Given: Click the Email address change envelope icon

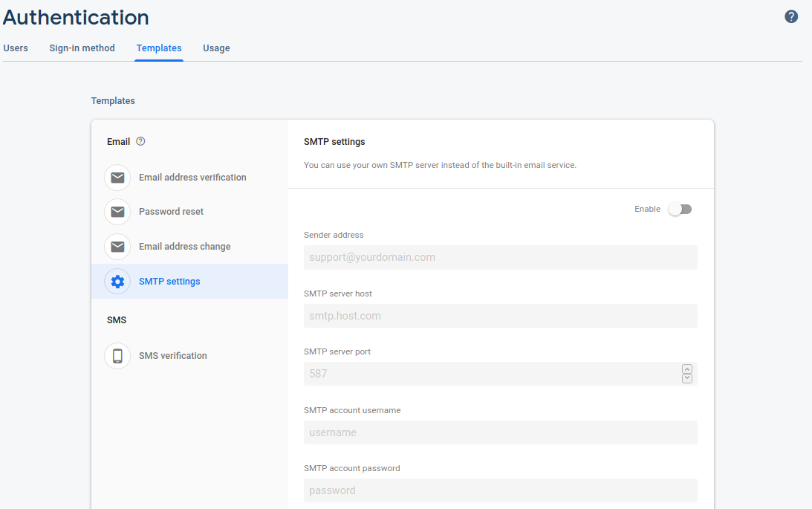Looking at the screenshot, I should [117, 247].
